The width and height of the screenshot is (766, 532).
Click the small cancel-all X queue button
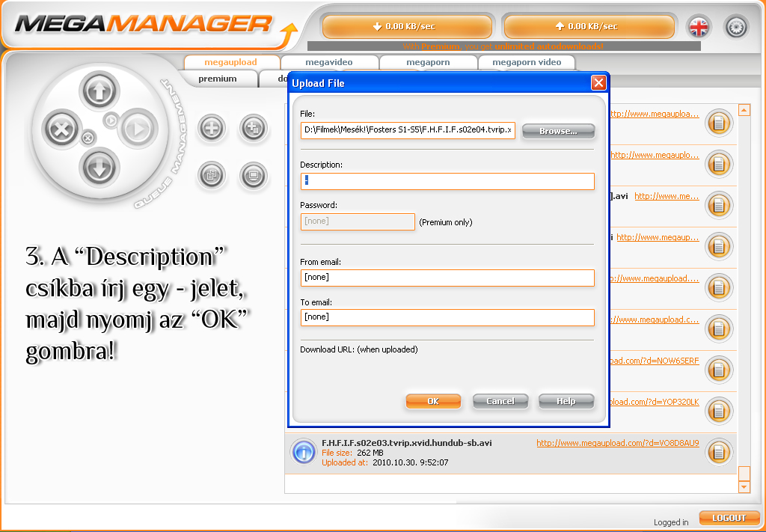88,138
